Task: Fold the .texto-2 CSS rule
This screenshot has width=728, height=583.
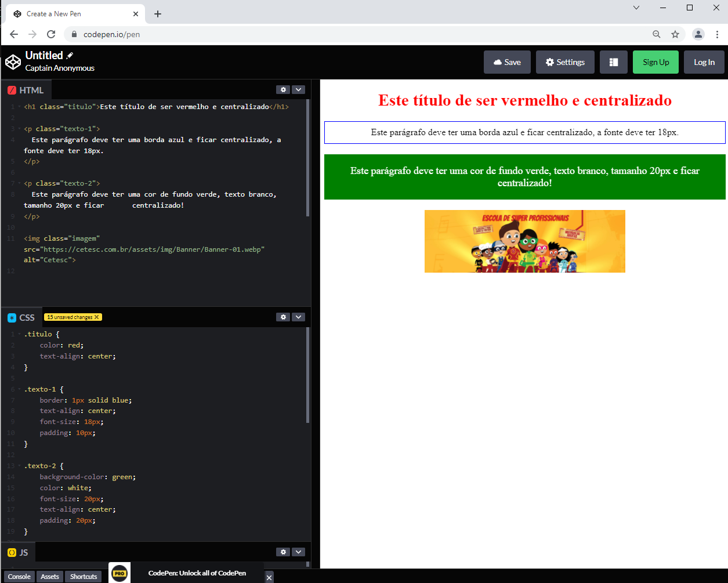Action: point(20,466)
